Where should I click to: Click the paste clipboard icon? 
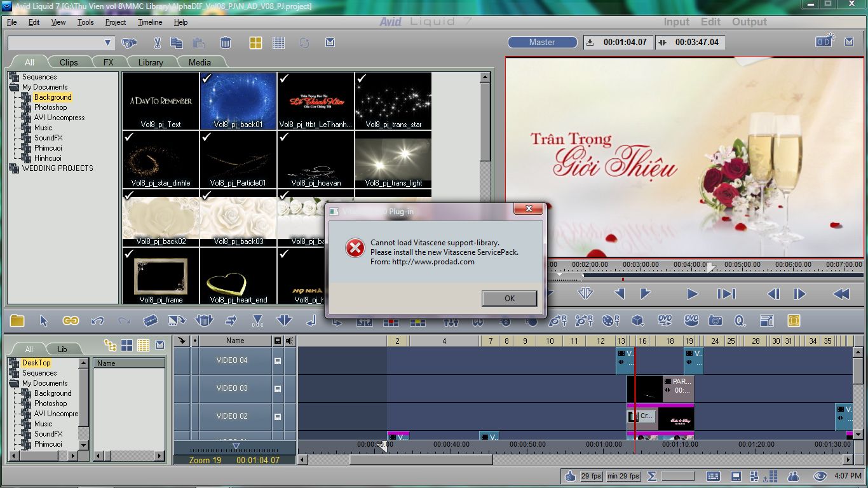coord(198,43)
